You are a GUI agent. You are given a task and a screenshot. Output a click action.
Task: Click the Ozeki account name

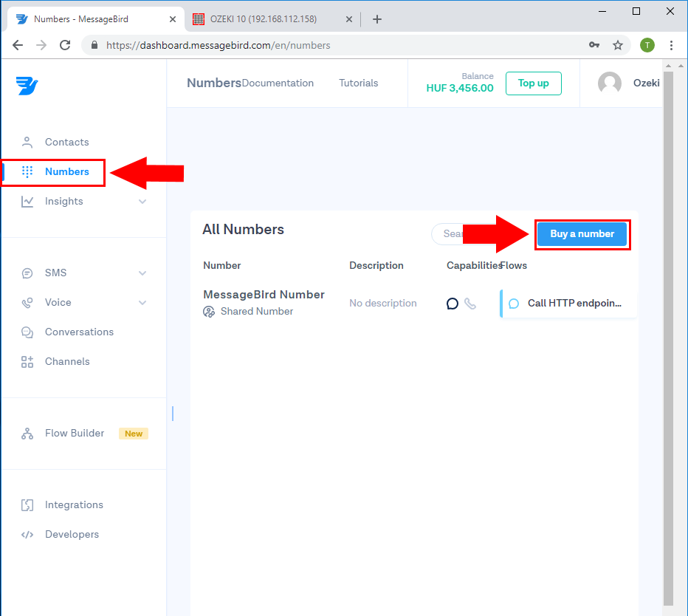click(647, 83)
